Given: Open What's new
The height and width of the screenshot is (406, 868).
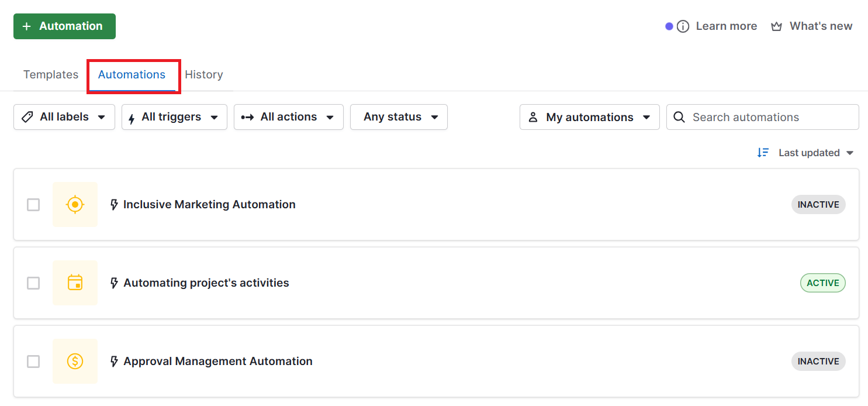Looking at the screenshot, I should pyautogui.click(x=821, y=26).
